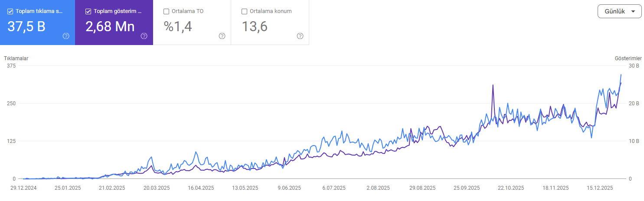Open help icon on Ortalama TO card

[222, 36]
